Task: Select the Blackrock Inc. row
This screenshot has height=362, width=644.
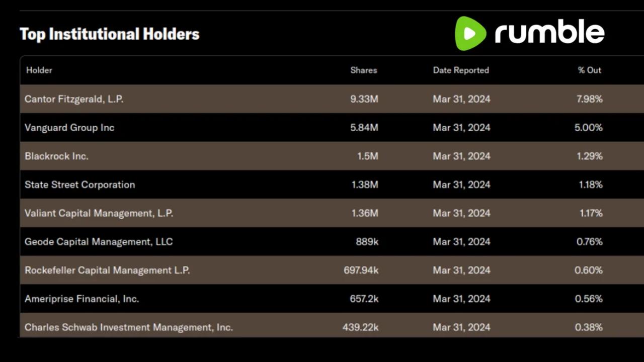Action: 56,156
